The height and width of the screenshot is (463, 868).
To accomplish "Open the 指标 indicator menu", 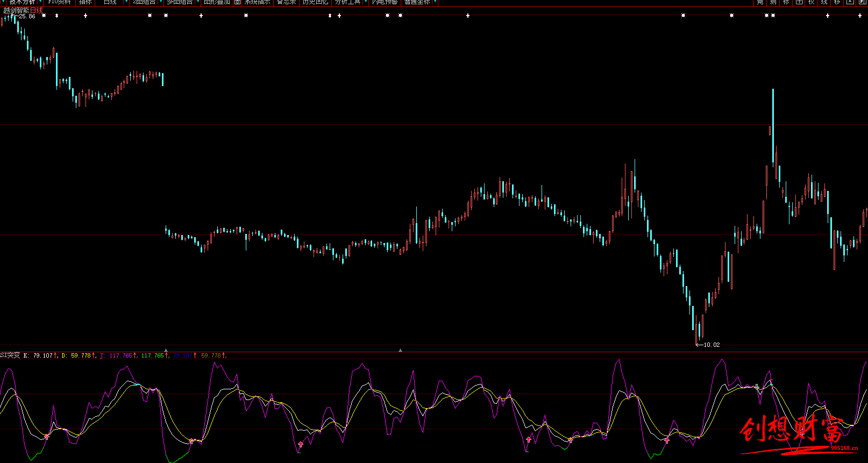I will click(85, 2).
